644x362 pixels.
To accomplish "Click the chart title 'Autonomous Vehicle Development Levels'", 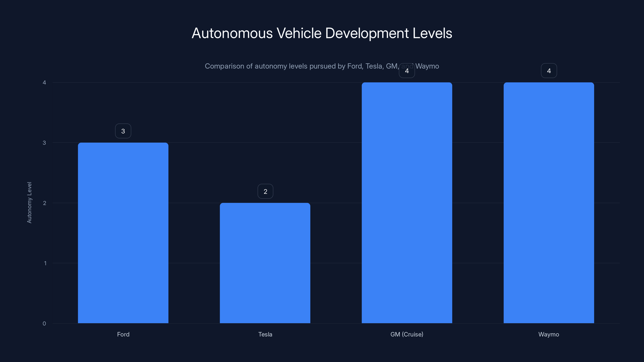I will click(322, 33).
